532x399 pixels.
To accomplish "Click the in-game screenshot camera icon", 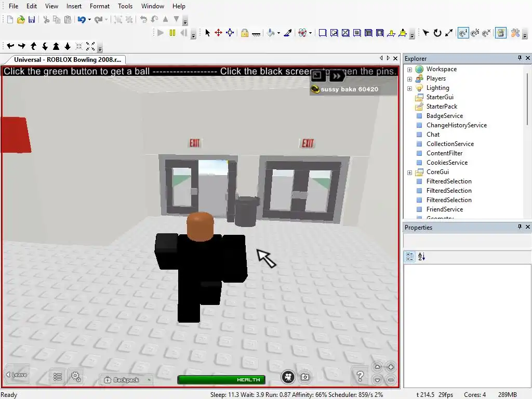I will [304, 377].
